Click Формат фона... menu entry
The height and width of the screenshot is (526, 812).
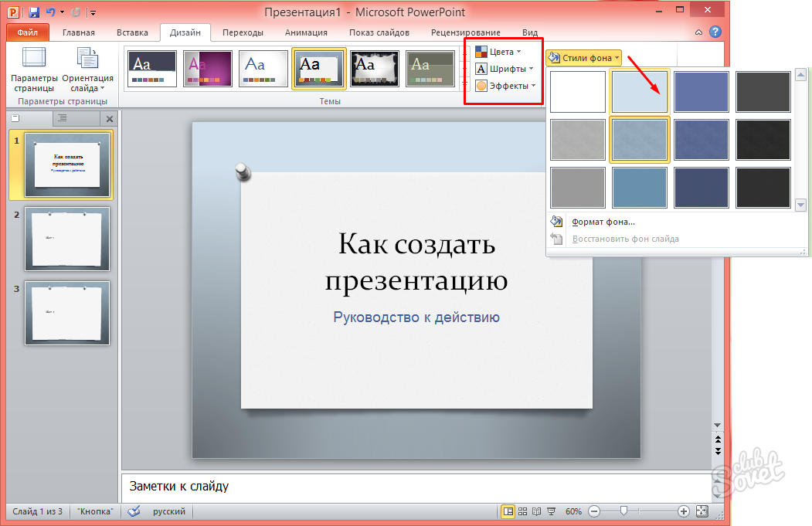point(603,222)
